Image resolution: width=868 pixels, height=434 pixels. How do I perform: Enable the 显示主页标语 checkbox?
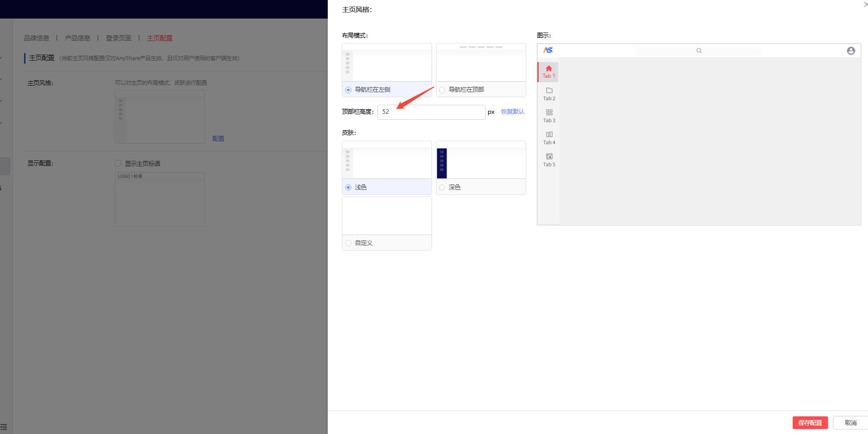[118, 163]
